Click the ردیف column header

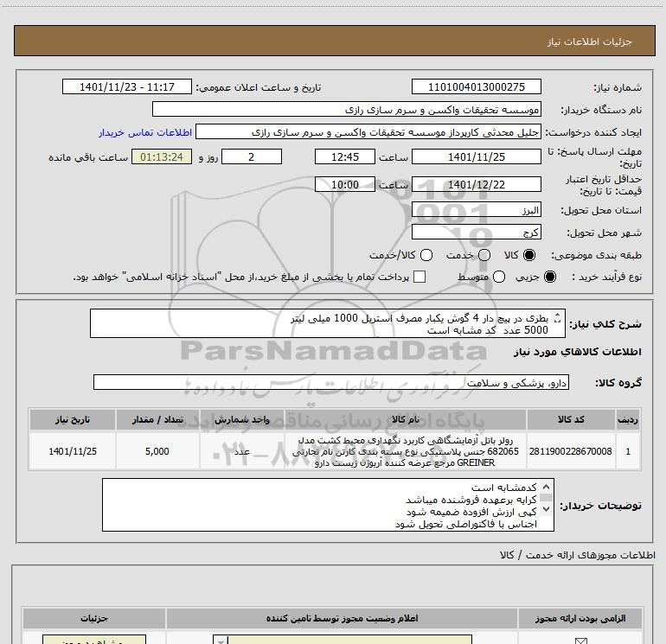[x=628, y=419]
